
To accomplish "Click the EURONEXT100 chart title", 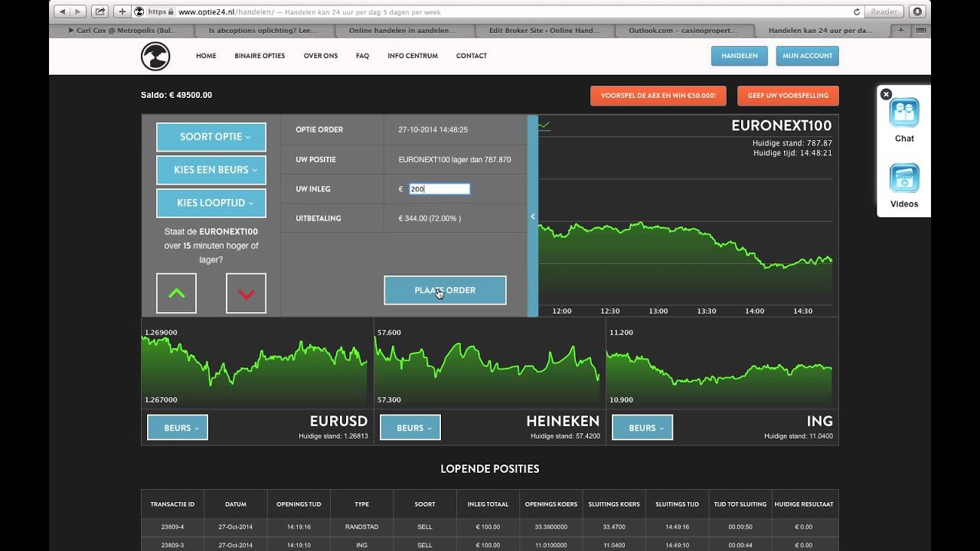I will (x=781, y=126).
